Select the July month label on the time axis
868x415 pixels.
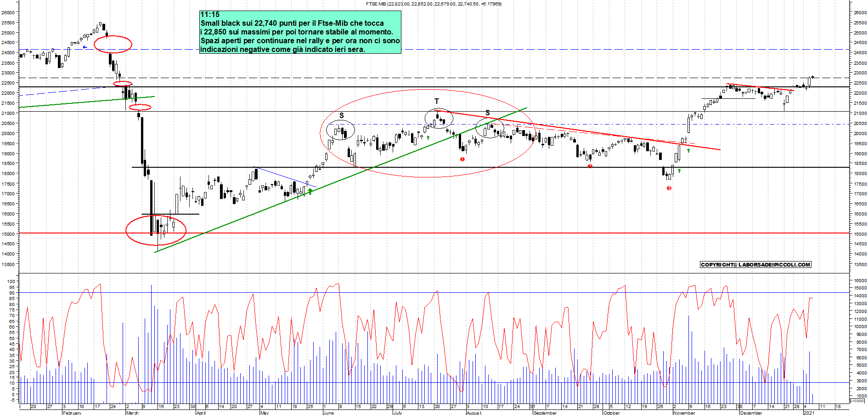tap(397, 413)
